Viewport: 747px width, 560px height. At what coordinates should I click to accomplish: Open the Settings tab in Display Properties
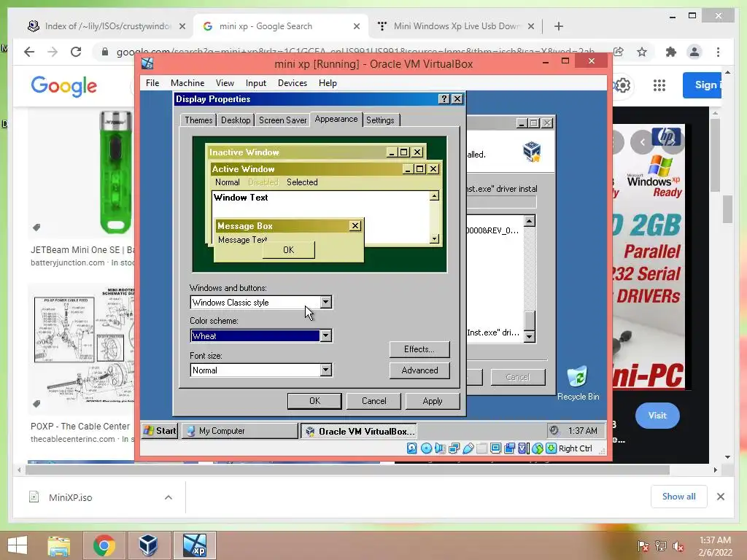tap(380, 120)
